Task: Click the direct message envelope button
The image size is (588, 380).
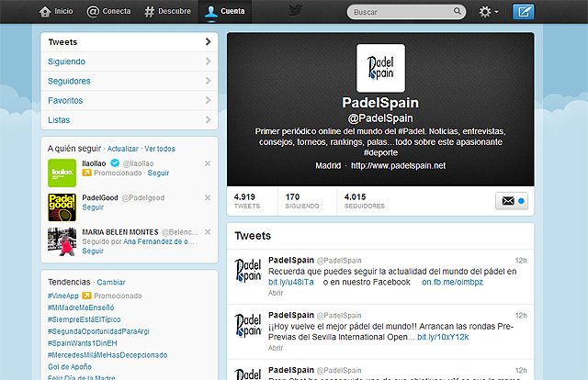Action: [x=509, y=201]
